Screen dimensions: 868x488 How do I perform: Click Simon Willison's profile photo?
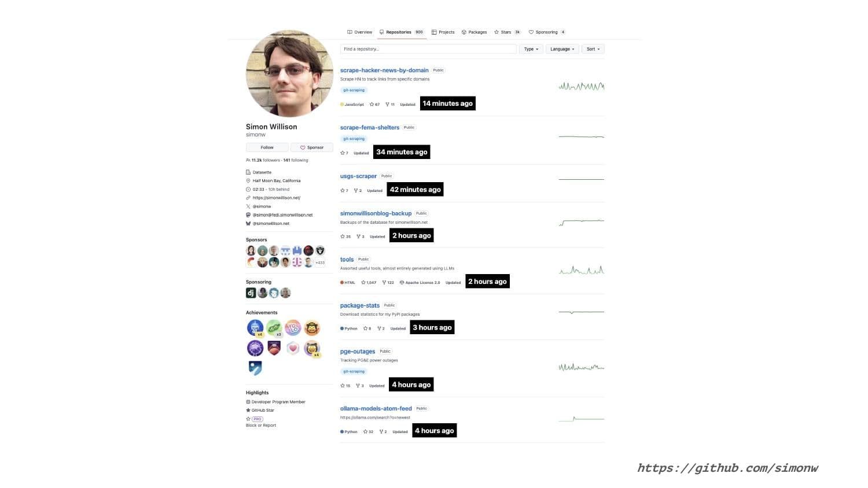[x=289, y=73]
